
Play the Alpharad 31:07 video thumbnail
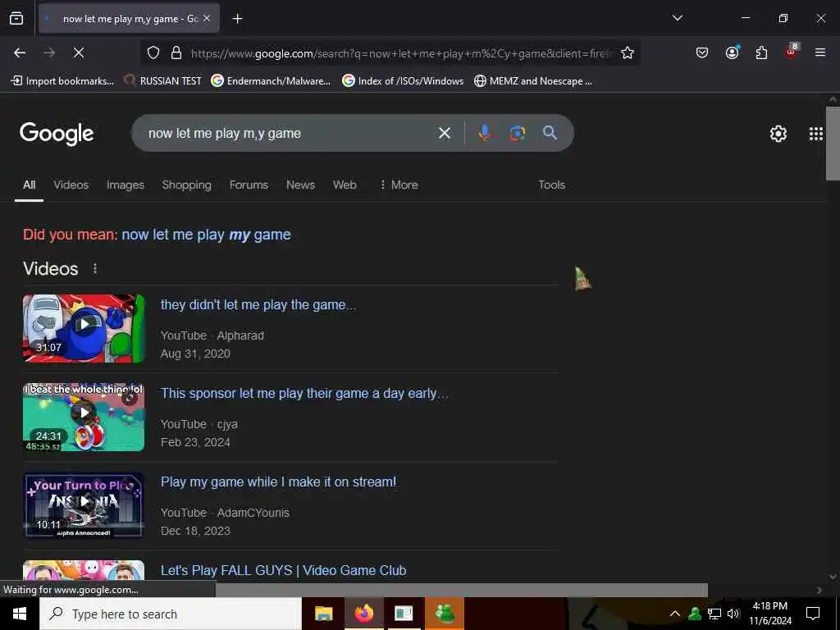point(84,328)
